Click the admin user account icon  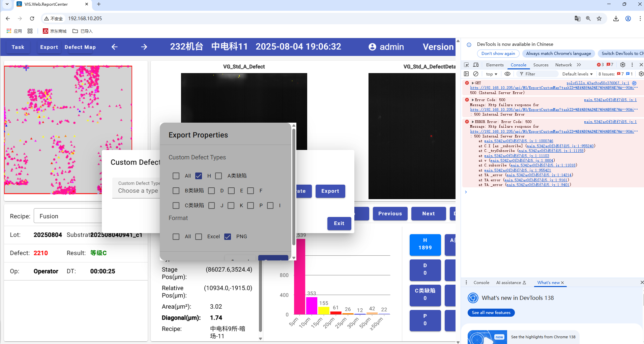(372, 47)
